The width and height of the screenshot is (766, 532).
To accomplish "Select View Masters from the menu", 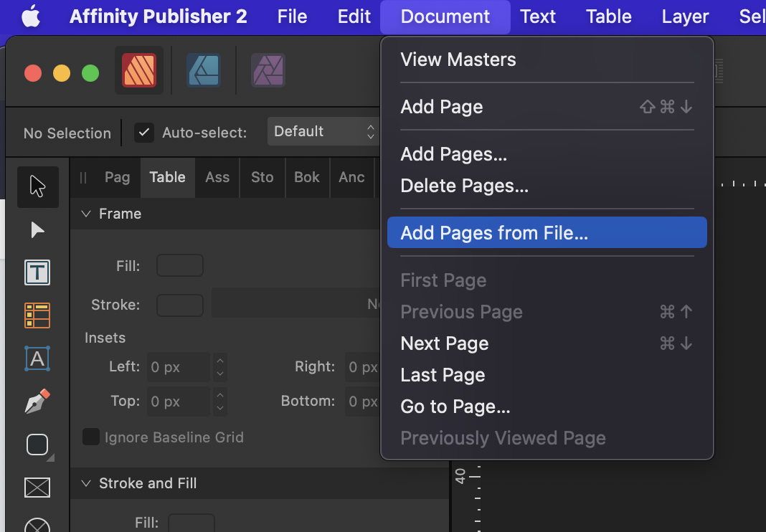I will coord(458,60).
